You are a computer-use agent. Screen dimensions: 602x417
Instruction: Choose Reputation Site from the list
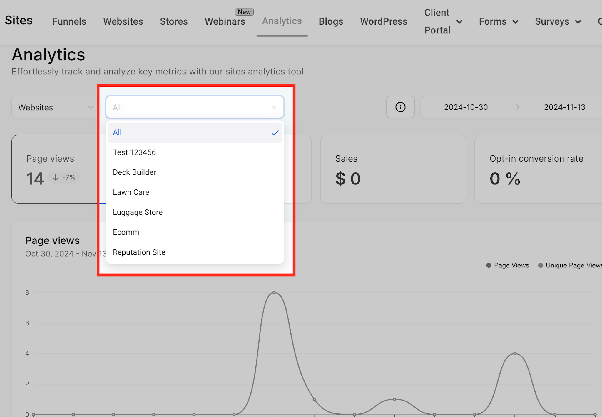coord(195,252)
